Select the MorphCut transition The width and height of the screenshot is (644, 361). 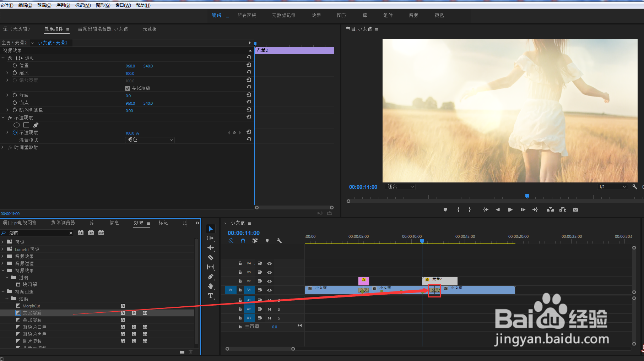coord(31,306)
